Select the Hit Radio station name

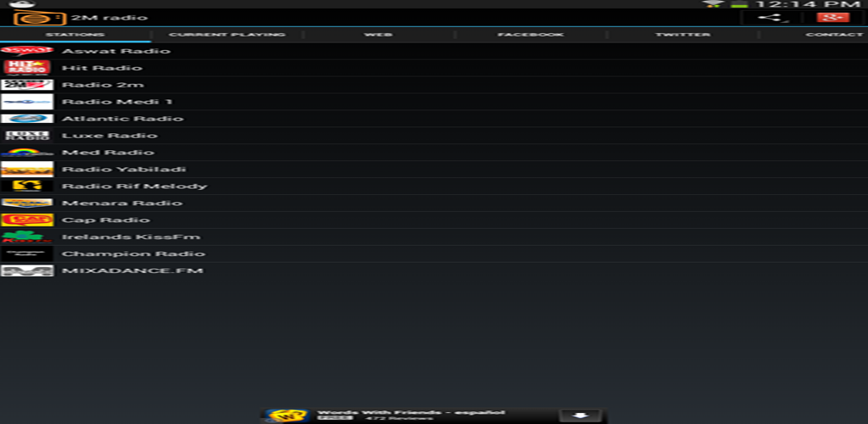103,68
